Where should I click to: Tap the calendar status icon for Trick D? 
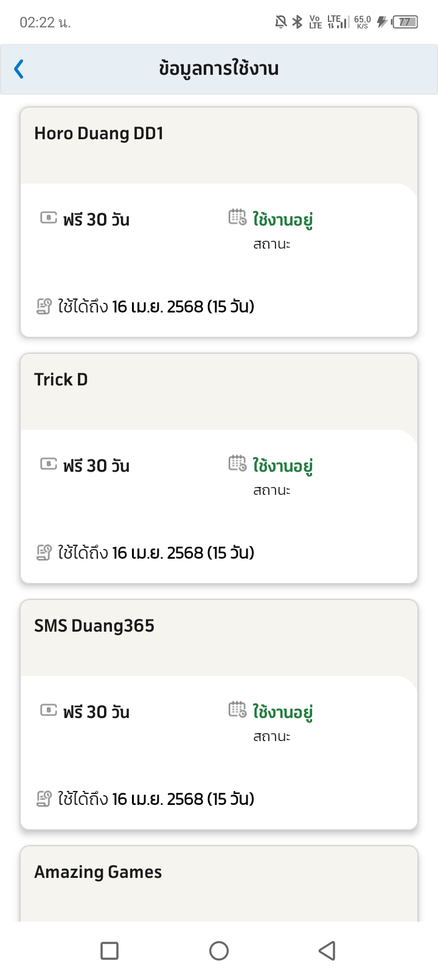point(237,463)
